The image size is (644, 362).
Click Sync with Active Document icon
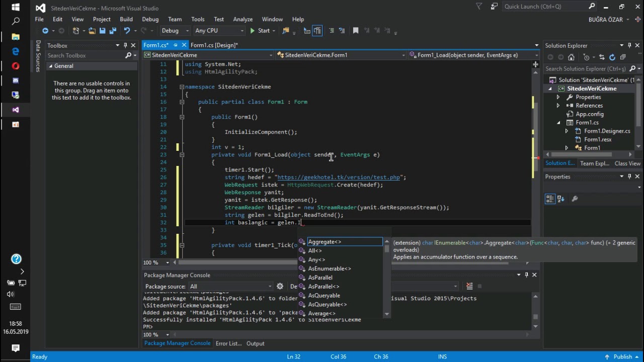[x=602, y=57]
